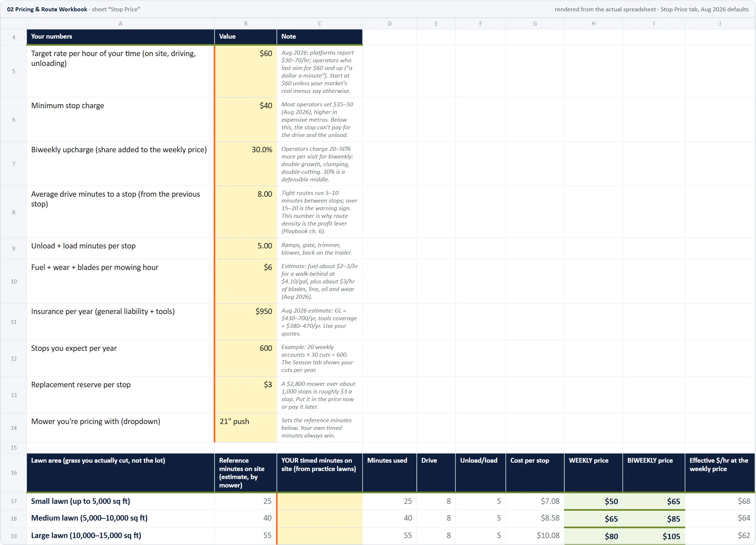Select the Small lawn weekly price $50
The height and width of the screenshot is (545, 756).
click(x=594, y=501)
